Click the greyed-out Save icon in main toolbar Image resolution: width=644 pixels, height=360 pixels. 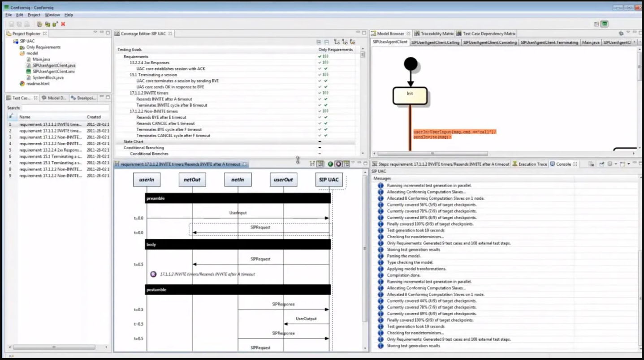[x=12, y=24]
